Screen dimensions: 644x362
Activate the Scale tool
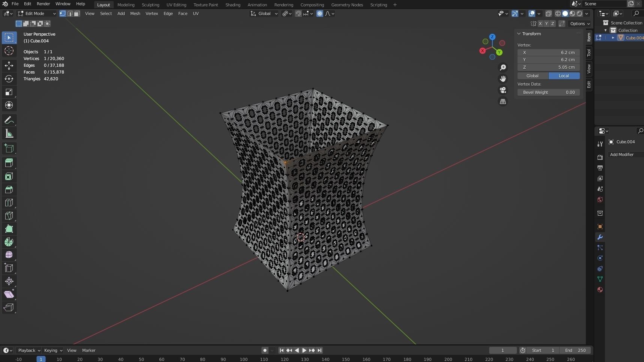coord(9,92)
